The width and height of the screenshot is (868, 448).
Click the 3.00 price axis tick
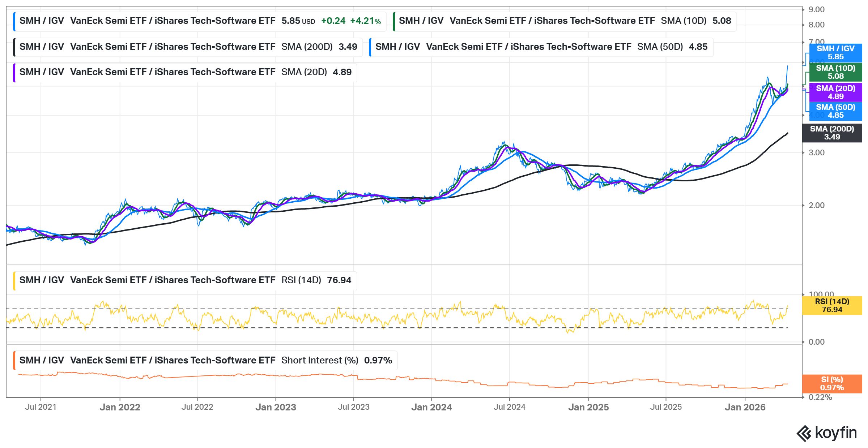coord(816,153)
